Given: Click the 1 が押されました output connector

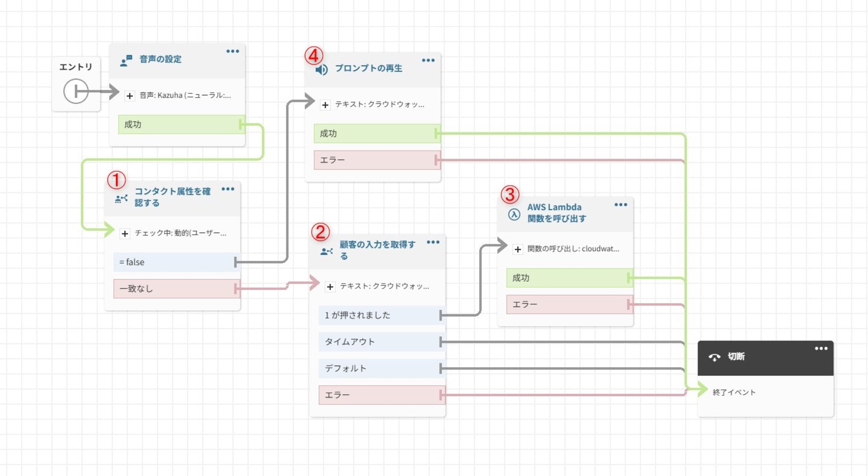Looking at the screenshot, I should (442, 316).
